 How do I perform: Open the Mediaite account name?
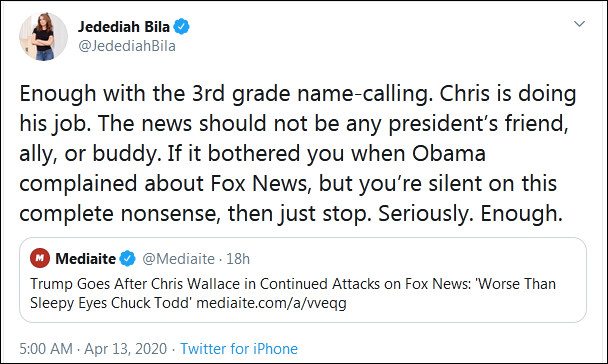coord(85,259)
